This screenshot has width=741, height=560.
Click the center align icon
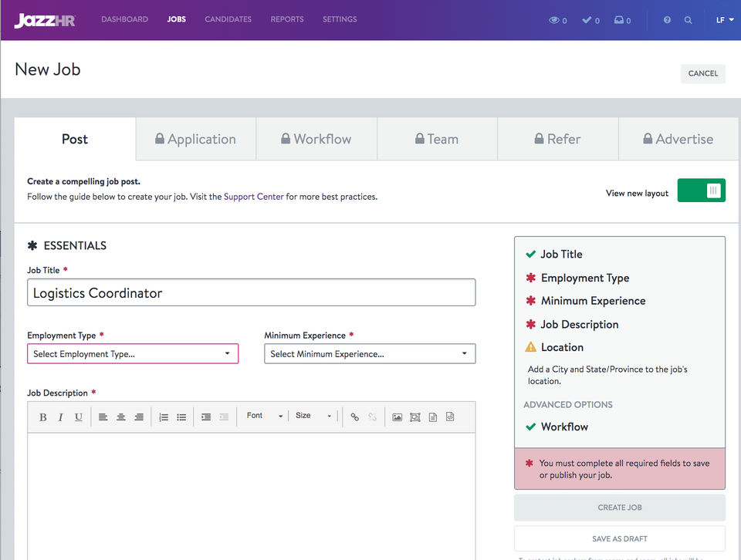coord(121,417)
